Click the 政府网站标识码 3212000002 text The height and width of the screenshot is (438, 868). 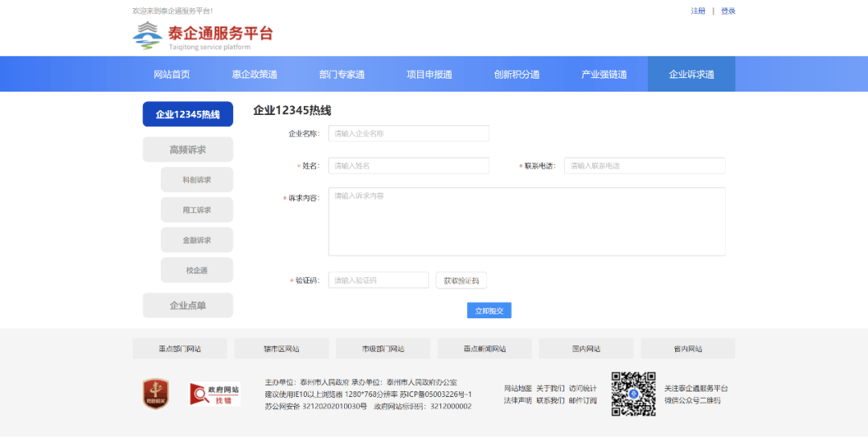pyautogui.click(x=423, y=407)
